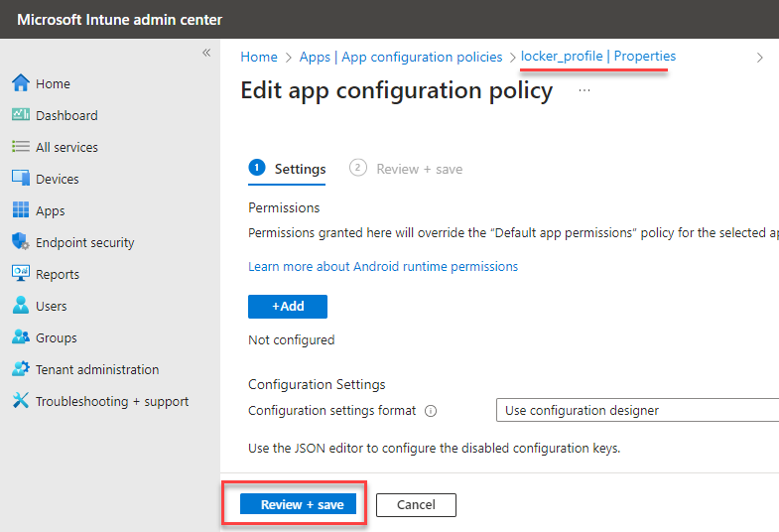Open Apps from the sidebar
Screen dimensions: 779x532
click(51, 211)
